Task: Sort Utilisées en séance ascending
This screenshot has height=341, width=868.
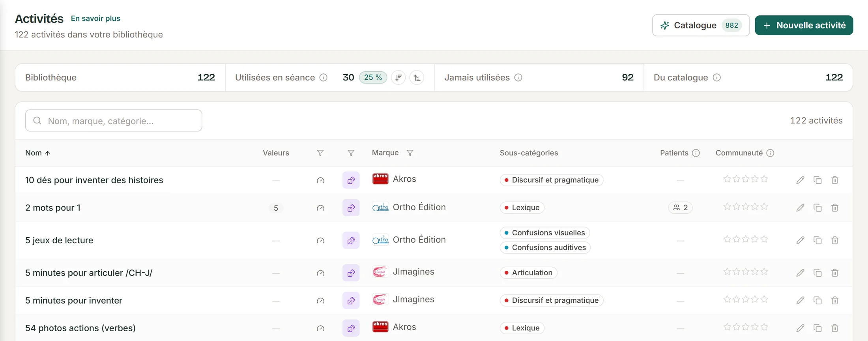Action: click(x=417, y=77)
